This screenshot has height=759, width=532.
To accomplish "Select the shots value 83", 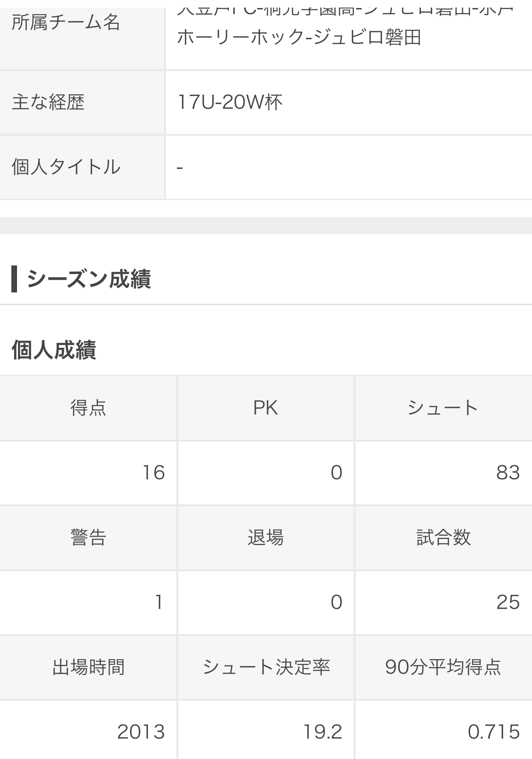I will click(508, 473).
